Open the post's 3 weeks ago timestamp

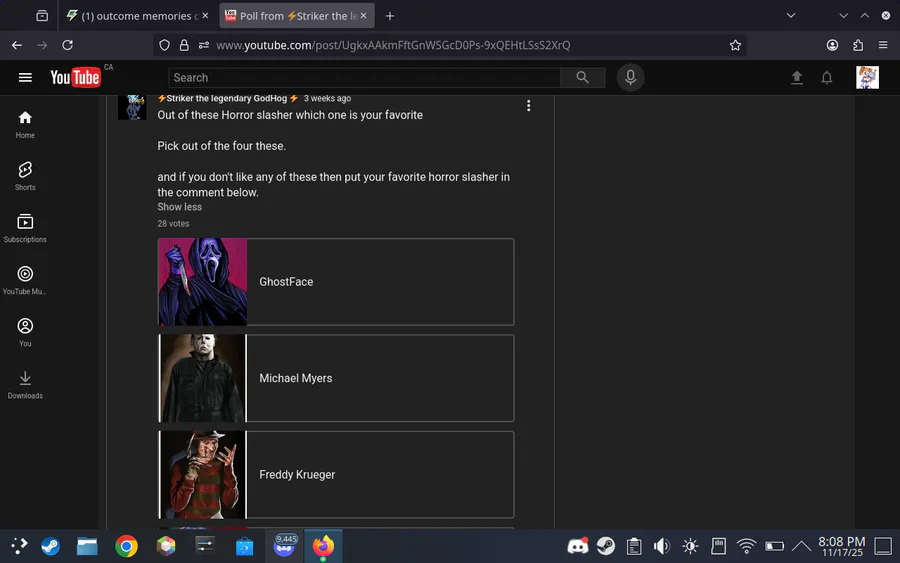tap(327, 98)
